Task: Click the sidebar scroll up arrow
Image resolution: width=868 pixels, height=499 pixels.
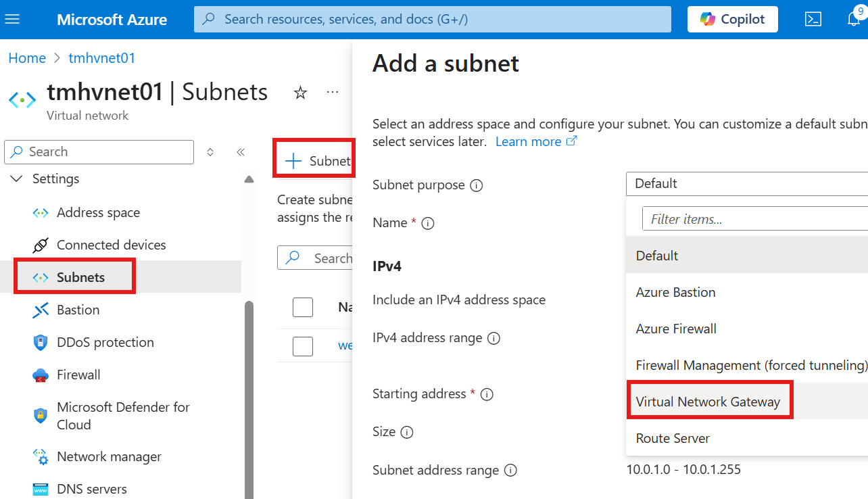Action: click(249, 179)
